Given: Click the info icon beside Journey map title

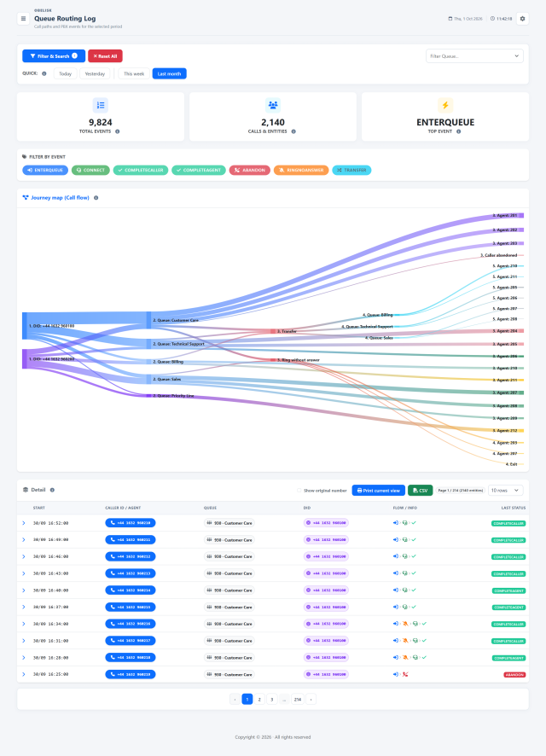Looking at the screenshot, I should pos(96,198).
